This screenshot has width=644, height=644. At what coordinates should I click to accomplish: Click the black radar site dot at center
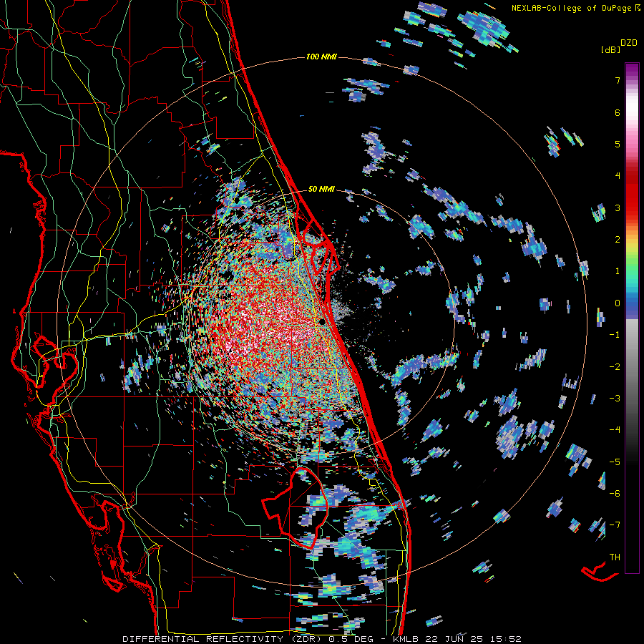click(x=322, y=322)
